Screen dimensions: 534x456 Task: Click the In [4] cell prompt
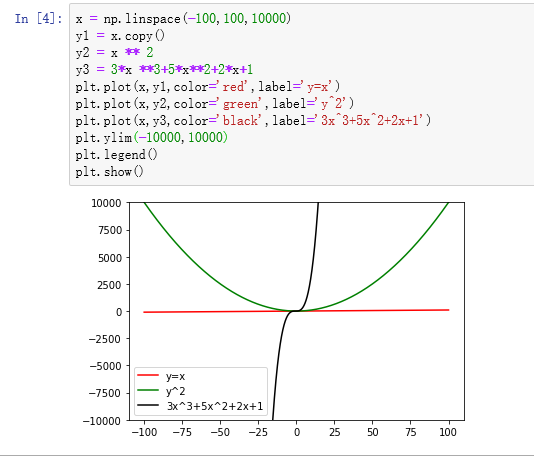coord(38,18)
